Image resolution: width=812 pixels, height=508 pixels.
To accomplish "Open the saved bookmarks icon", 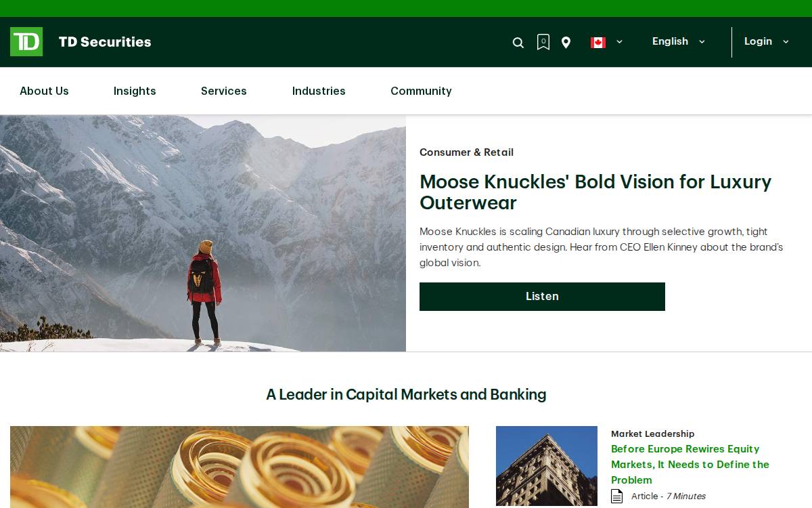I will point(543,42).
